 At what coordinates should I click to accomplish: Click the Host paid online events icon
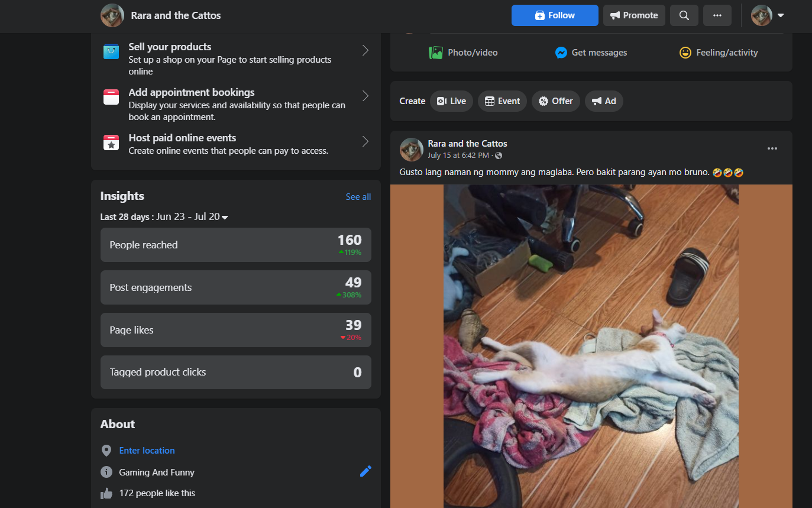click(x=111, y=142)
